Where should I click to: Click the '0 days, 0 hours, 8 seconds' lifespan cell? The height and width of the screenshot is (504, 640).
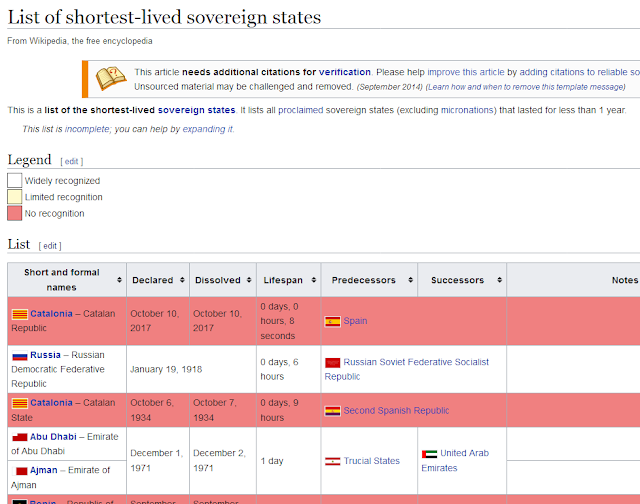tap(289, 321)
